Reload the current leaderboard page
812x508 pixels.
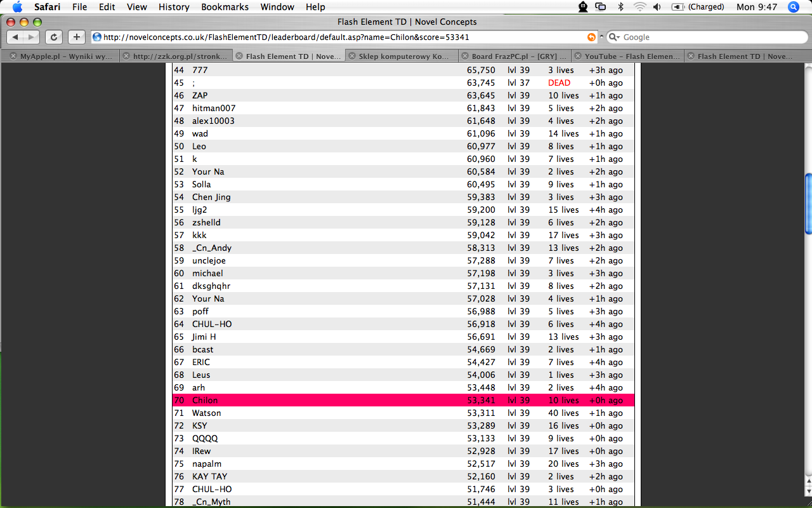point(54,37)
